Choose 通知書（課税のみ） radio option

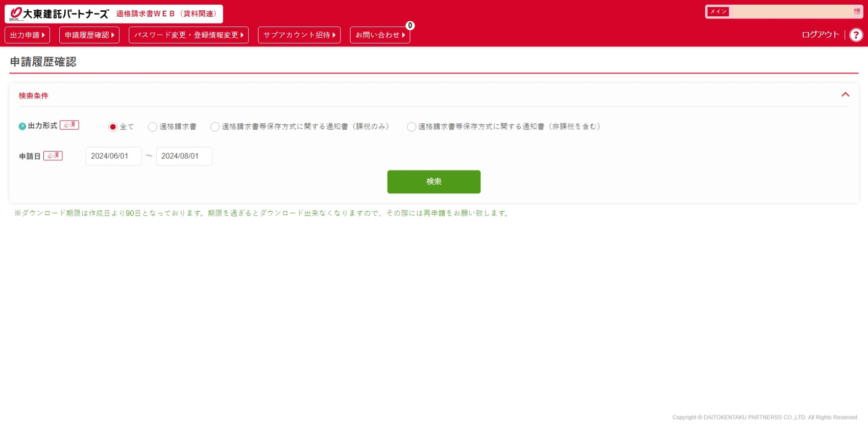[x=215, y=127]
